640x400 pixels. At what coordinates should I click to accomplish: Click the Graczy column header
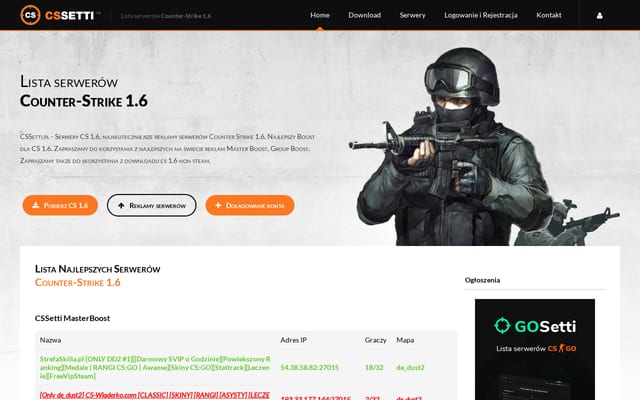tap(376, 340)
